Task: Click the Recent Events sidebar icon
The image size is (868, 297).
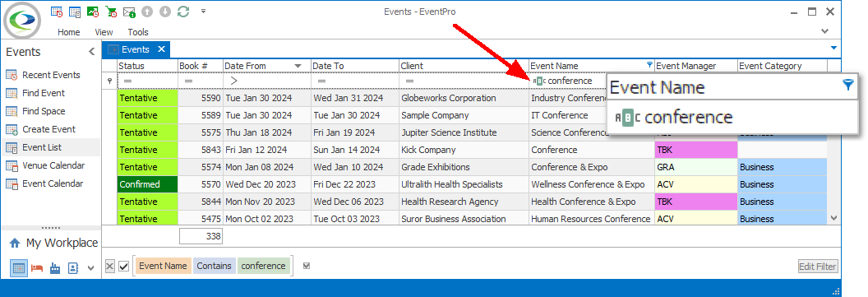Action: click(12, 76)
